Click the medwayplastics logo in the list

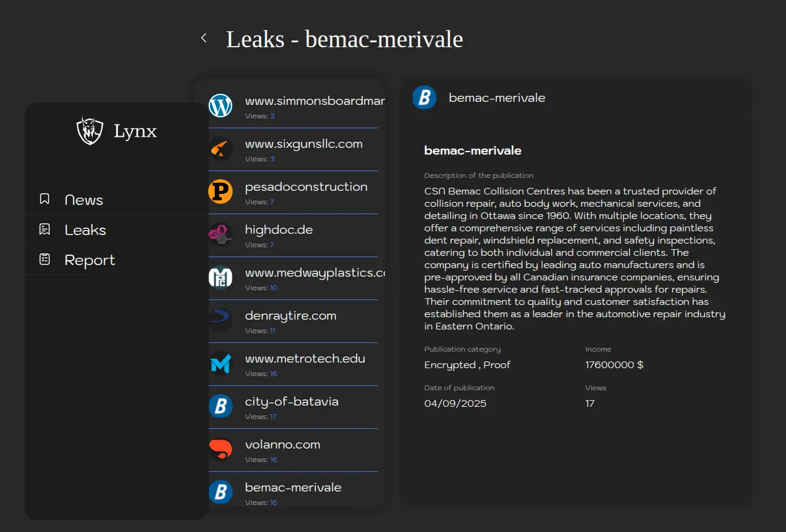tap(220, 277)
